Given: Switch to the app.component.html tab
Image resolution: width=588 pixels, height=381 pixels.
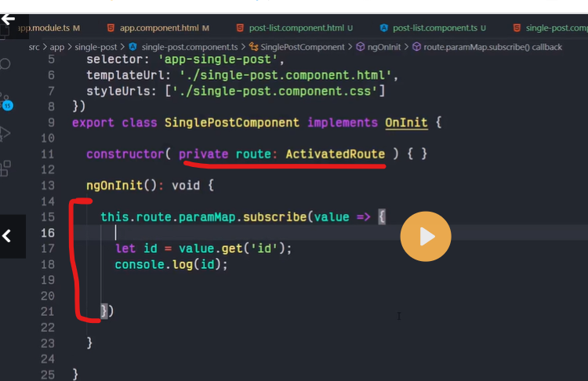Looking at the screenshot, I should tap(159, 28).
